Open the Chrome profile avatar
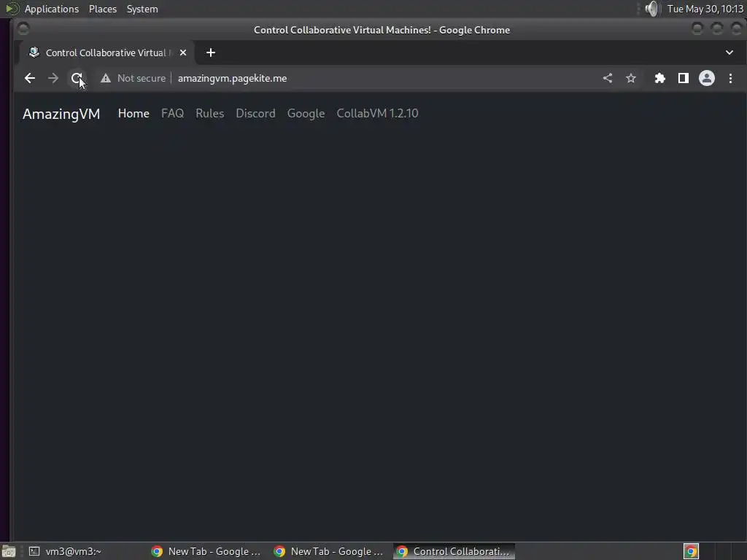This screenshot has width=747, height=560. (706, 78)
